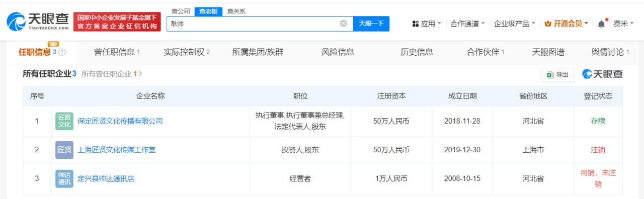Open the notification bell icon

(602, 24)
